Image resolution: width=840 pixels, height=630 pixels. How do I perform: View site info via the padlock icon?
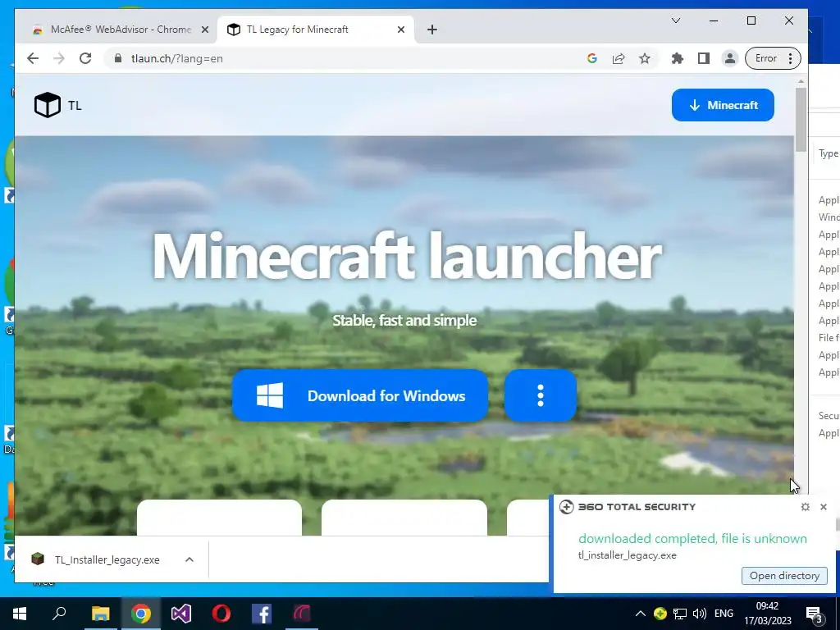point(118,58)
